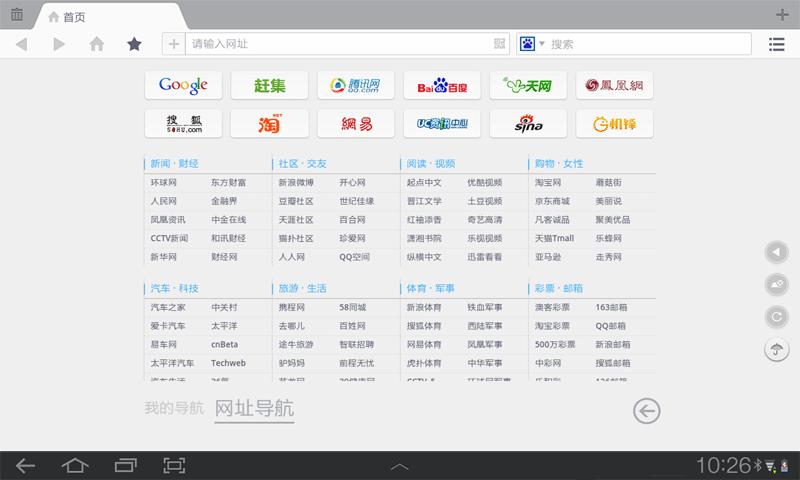Click the search input field
The image size is (800, 480).
click(645, 44)
